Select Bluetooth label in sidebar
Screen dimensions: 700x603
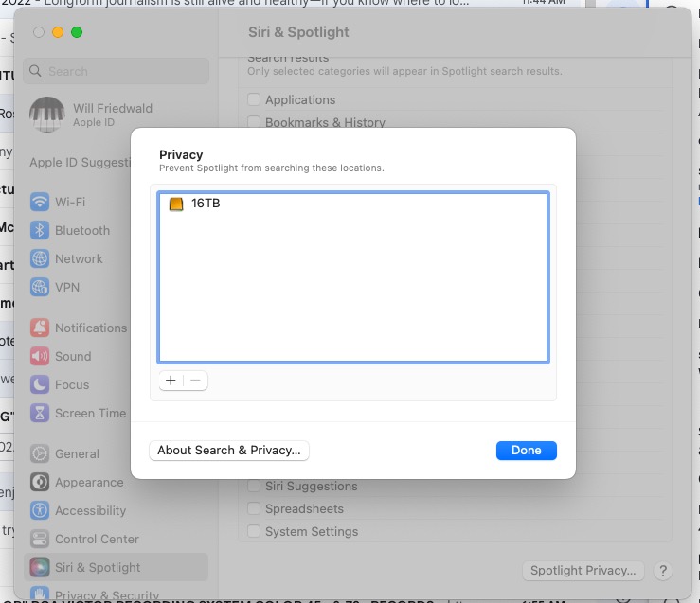[x=82, y=231]
